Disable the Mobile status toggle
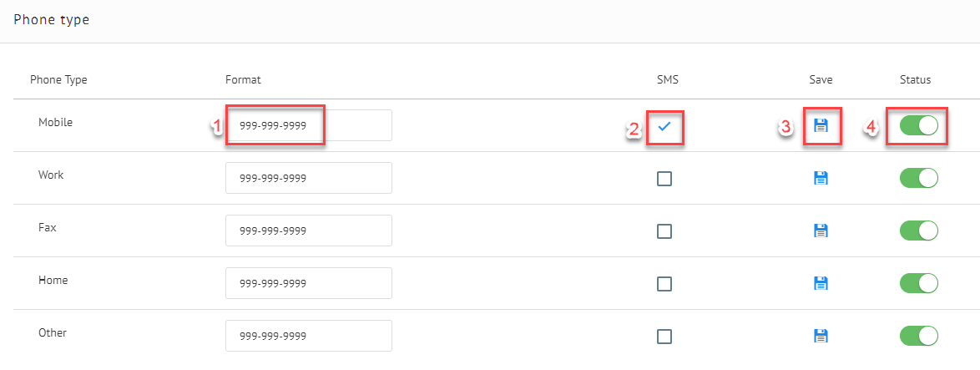The width and height of the screenshot is (980, 370). coord(919,125)
